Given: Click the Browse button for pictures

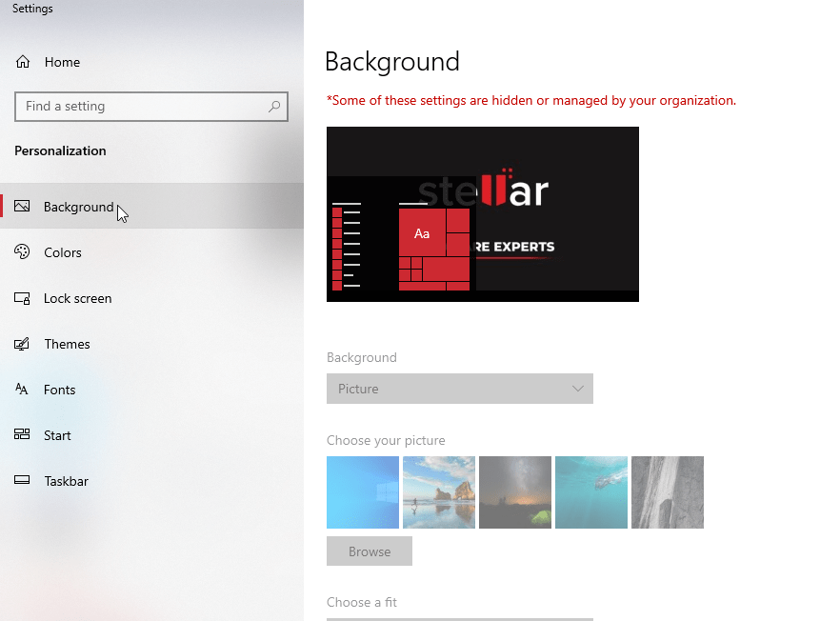Looking at the screenshot, I should click(x=370, y=551).
